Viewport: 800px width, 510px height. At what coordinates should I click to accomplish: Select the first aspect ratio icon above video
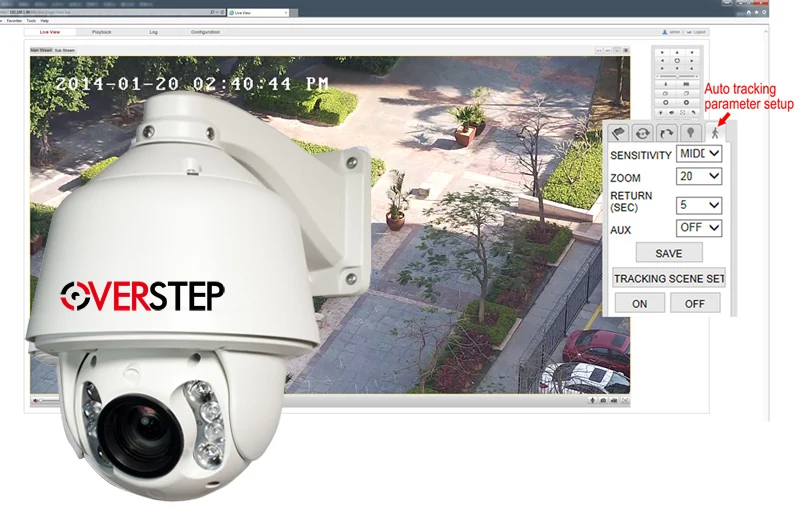click(599, 50)
